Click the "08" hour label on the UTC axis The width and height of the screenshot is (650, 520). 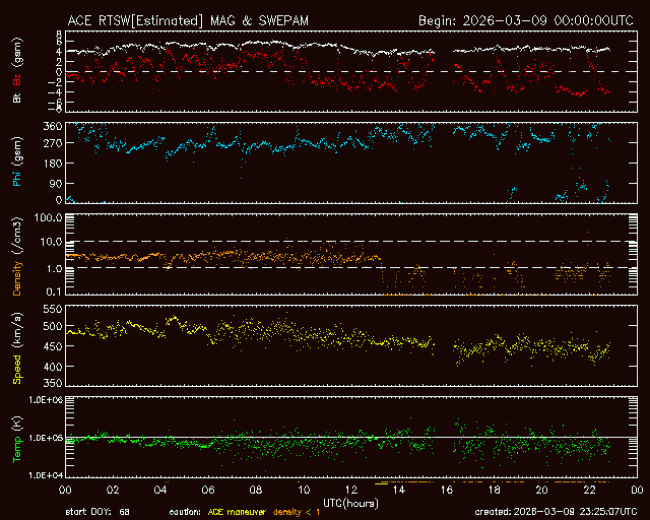coord(256,490)
